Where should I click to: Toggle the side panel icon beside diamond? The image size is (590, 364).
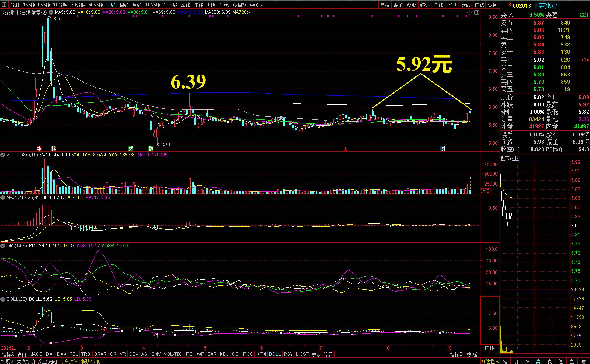[x=477, y=12]
